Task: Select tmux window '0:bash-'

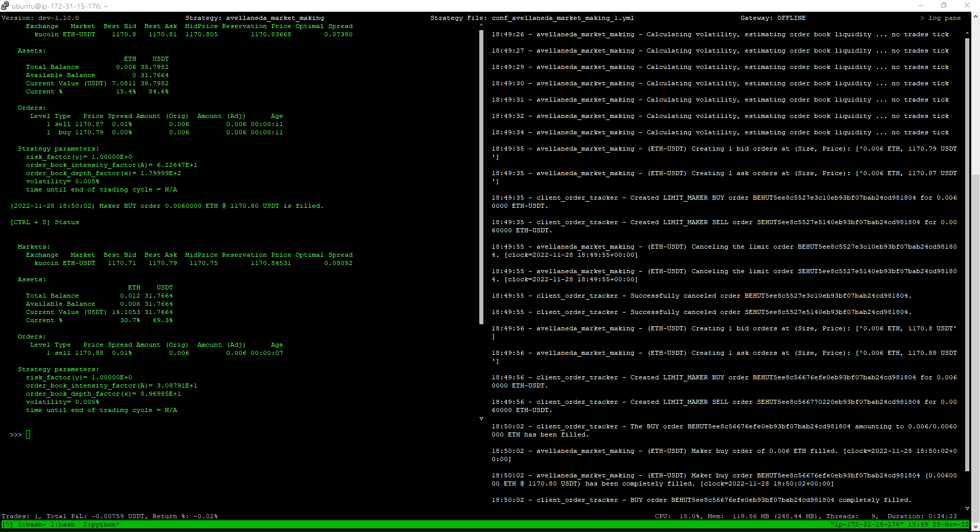Action: [x=32, y=525]
